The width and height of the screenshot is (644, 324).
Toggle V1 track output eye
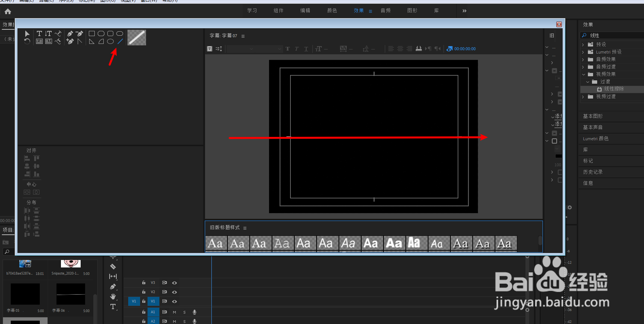174,301
